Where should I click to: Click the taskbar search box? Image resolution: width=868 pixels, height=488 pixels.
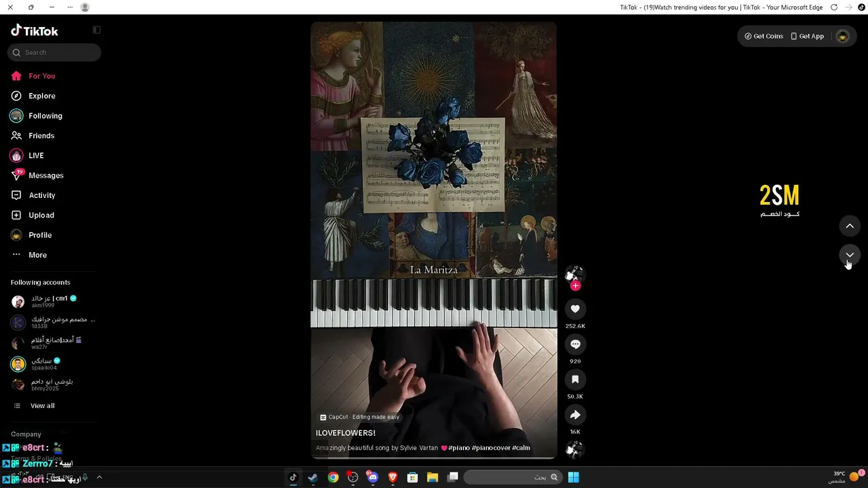[x=513, y=477]
